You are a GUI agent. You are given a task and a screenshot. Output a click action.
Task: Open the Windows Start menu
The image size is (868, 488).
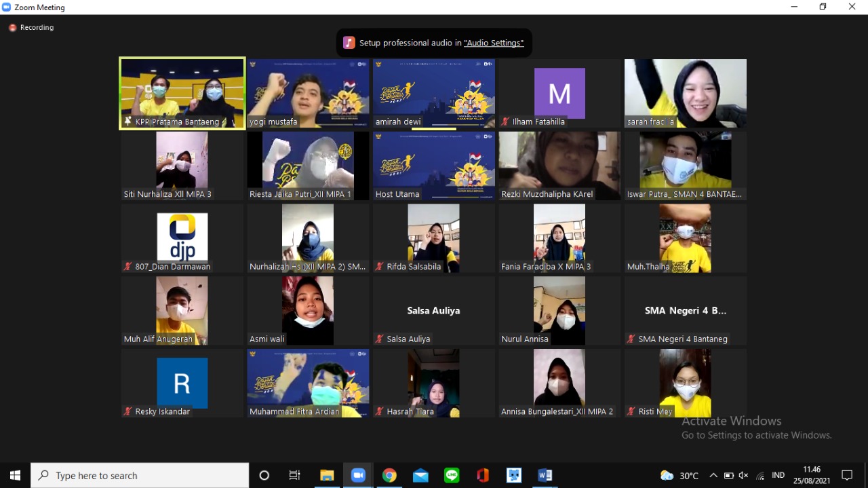tap(15, 475)
